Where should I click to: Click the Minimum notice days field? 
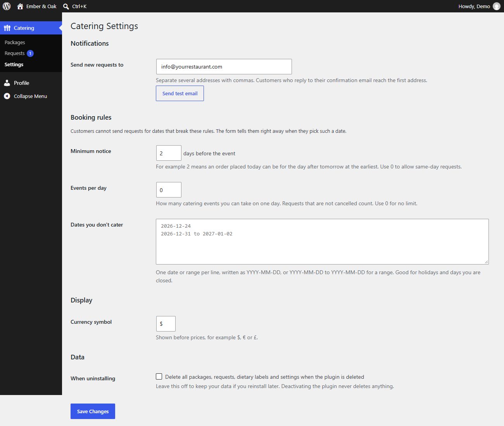[x=169, y=153]
